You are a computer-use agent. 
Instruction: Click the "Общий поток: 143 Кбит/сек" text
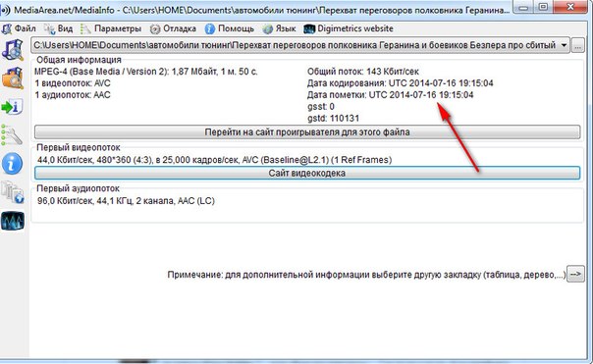coord(363,72)
